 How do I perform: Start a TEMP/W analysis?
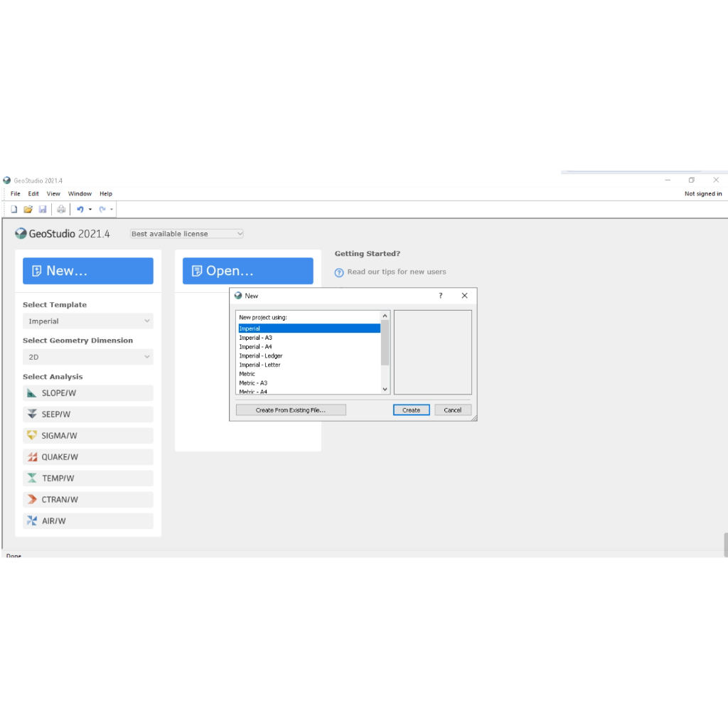pos(88,478)
